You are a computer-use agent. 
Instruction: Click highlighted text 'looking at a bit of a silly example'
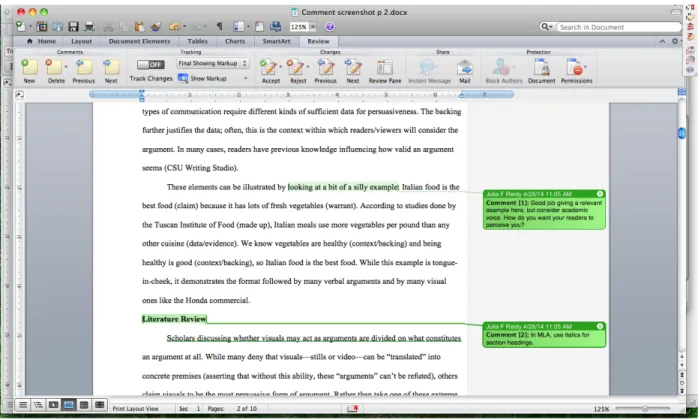point(343,187)
